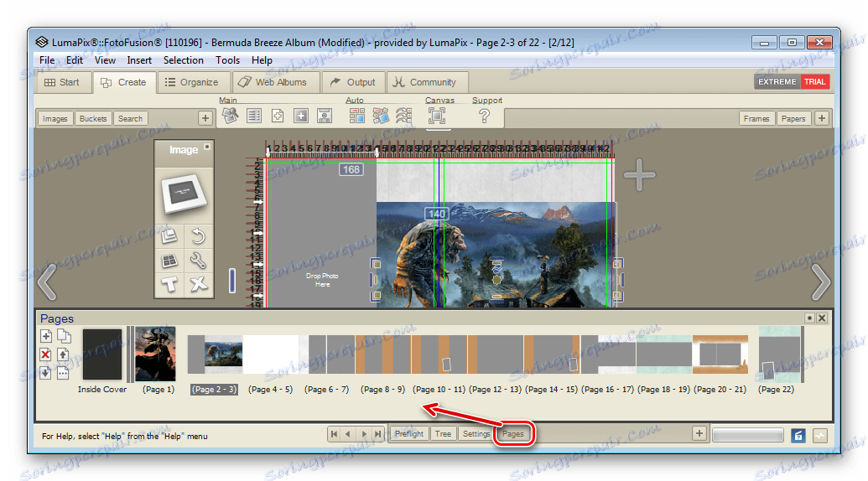This screenshot has height=481, width=868.
Task: Switch to the Organize tab
Action: [x=192, y=82]
